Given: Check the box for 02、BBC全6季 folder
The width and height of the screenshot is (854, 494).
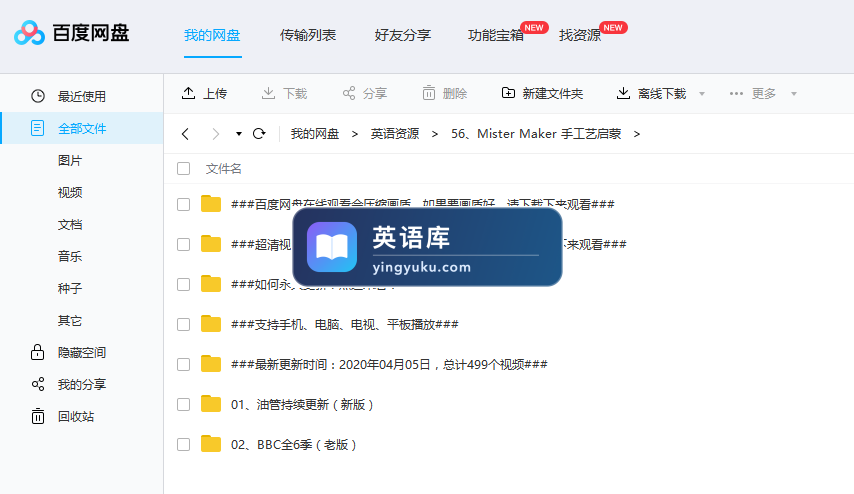Looking at the screenshot, I should [184, 444].
